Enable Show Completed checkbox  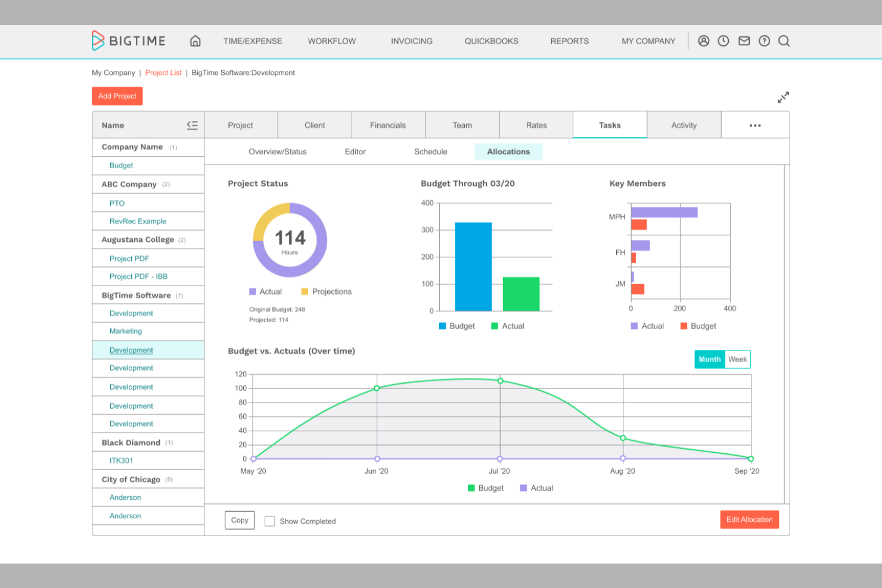click(x=270, y=521)
